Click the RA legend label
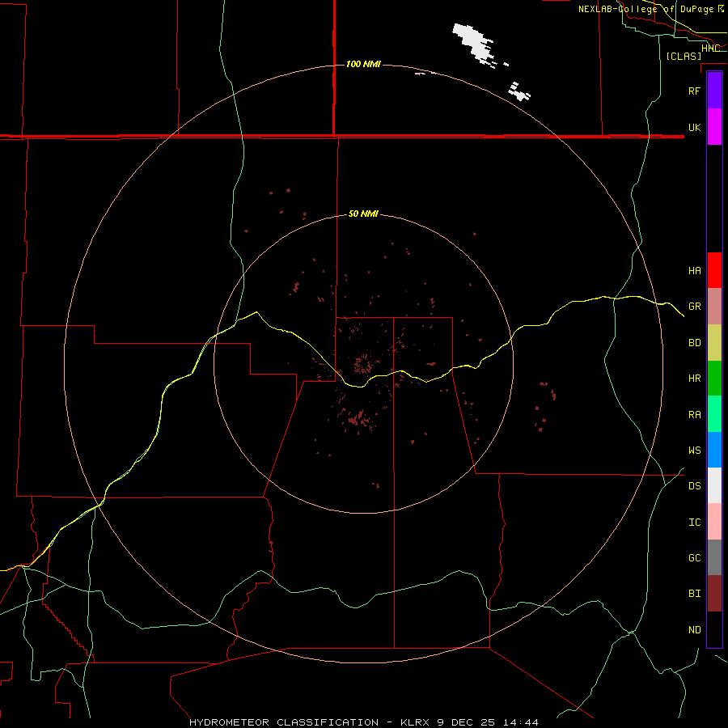The height and width of the screenshot is (728, 728). tap(694, 415)
